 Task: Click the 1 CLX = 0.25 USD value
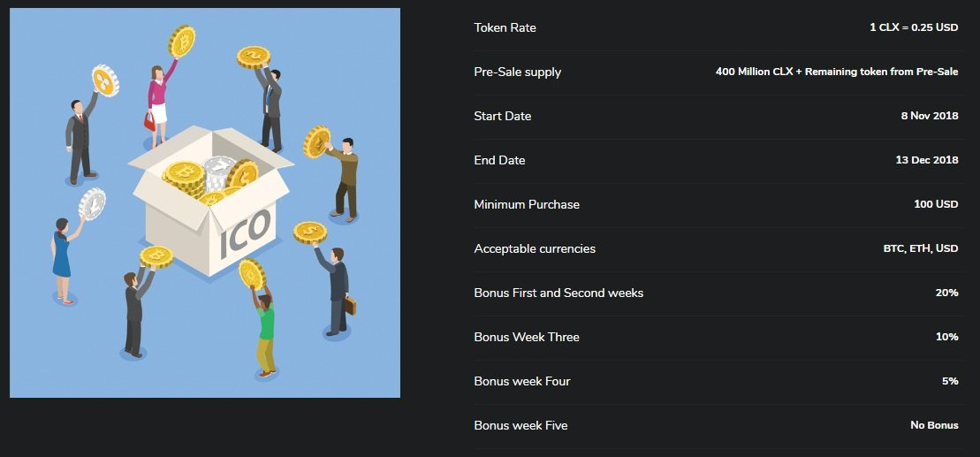914,27
